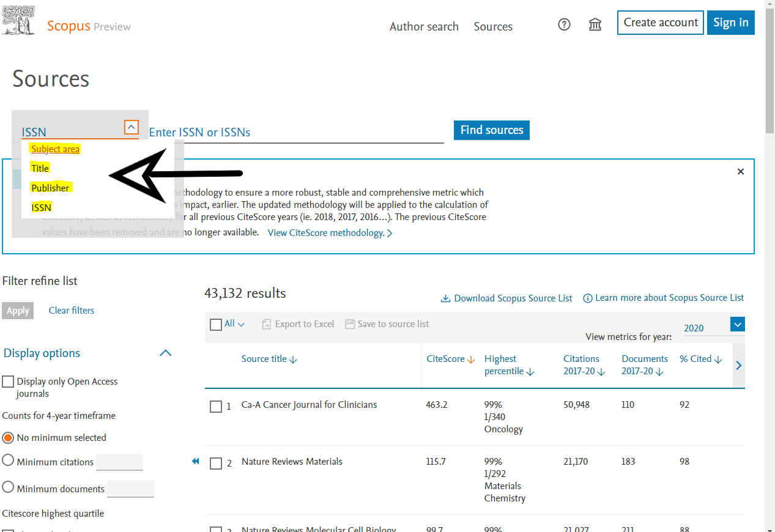The height and width of the screenshot is (532, 775).
Task: Click the Create account button
Action: pos(661,23)
